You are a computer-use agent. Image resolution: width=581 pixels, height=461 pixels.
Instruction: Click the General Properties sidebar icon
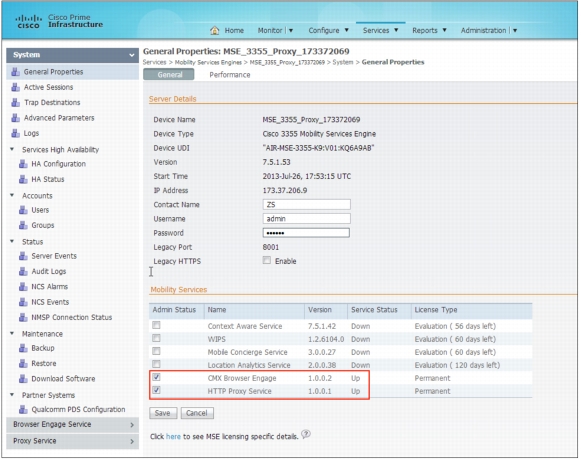tap(15, 72)
